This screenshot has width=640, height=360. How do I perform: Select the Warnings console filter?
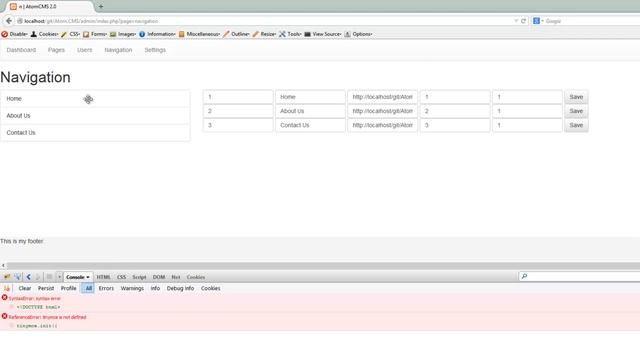(132, 288)
